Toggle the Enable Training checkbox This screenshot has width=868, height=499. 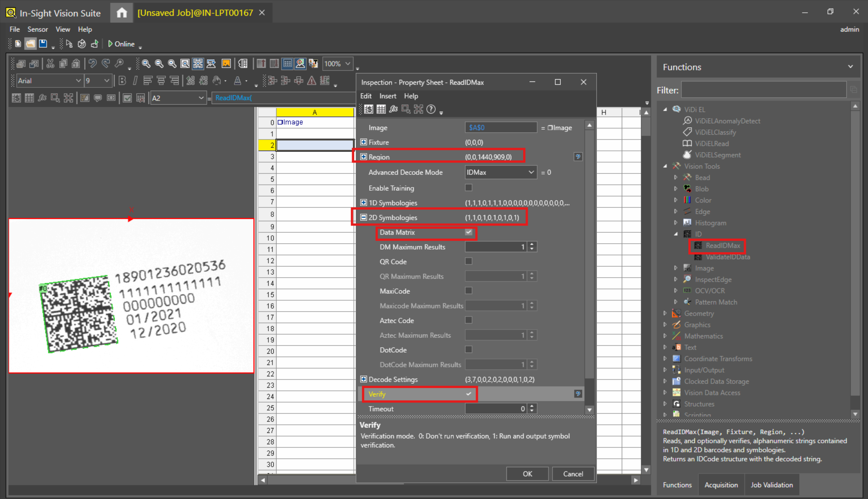click(x=468, y=187)
